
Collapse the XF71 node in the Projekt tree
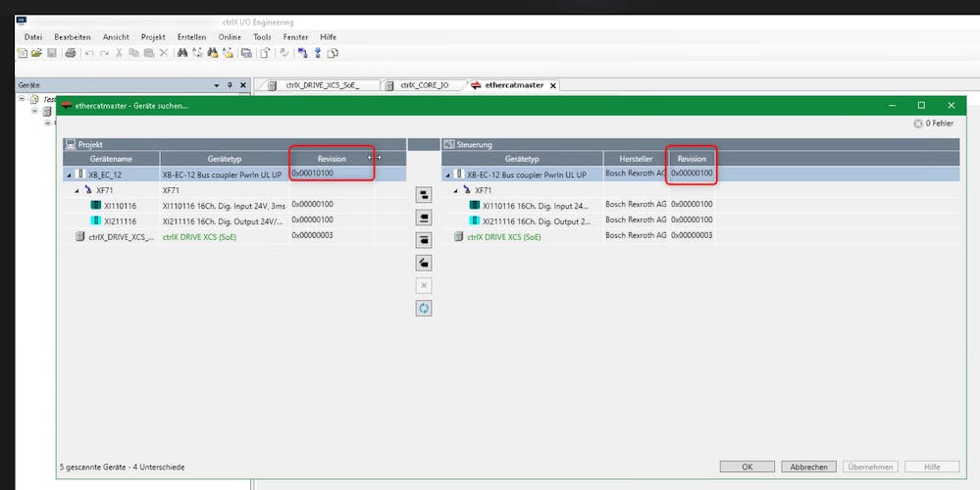point(77,190)
